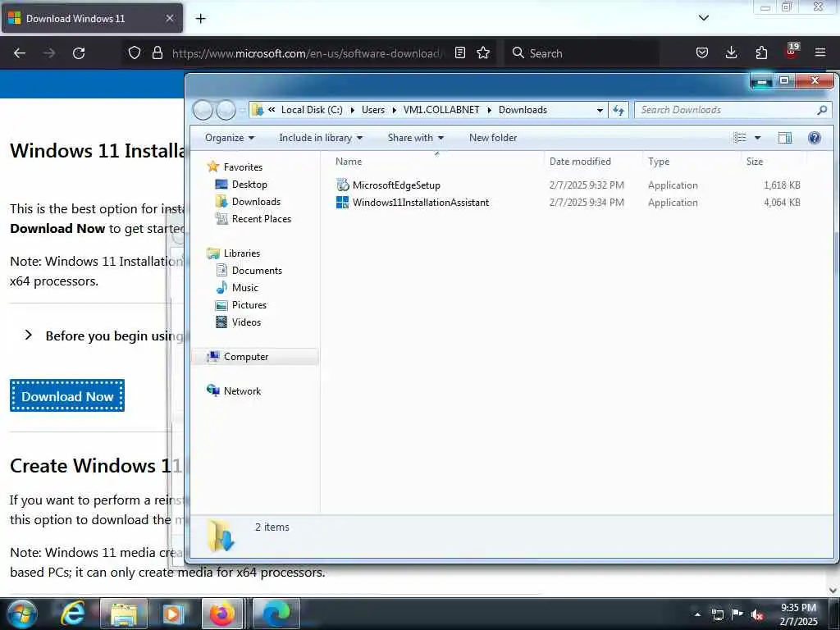Open the view options dropdown arrow
Image resolution: width=840 pixels, height=630 pixels.
tap(757, 138)
